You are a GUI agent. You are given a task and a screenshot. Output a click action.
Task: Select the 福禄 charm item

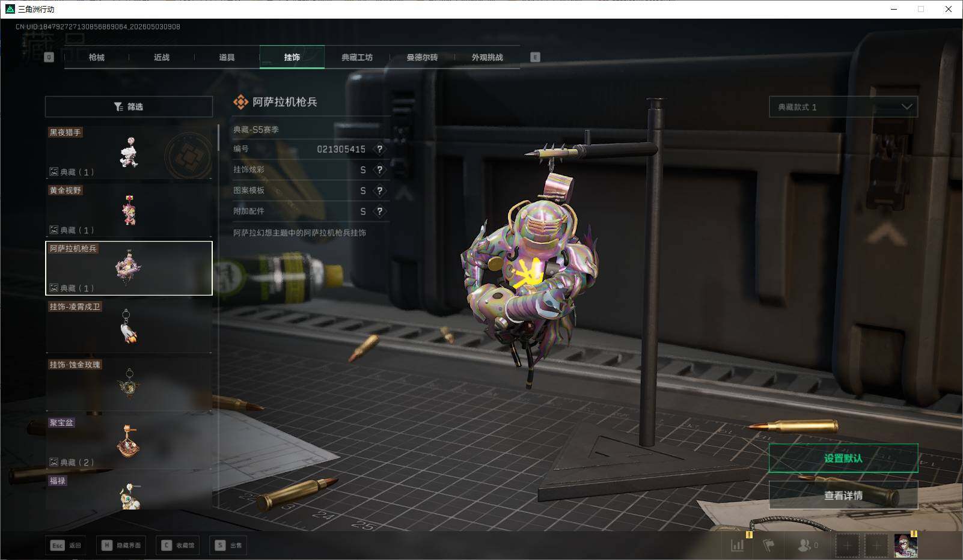click(x=129, y=492)
